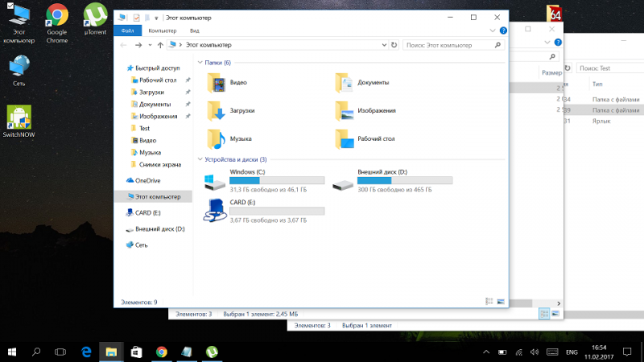Switch to large icons view in status bar
The width and height of the screenshot is (644, 362).
tap(501, 302)
